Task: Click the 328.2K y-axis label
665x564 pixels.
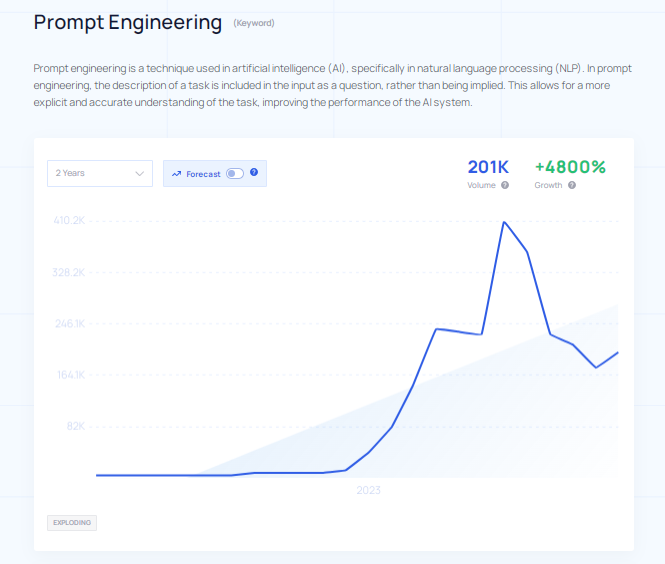Action: [x=69, y=272]
